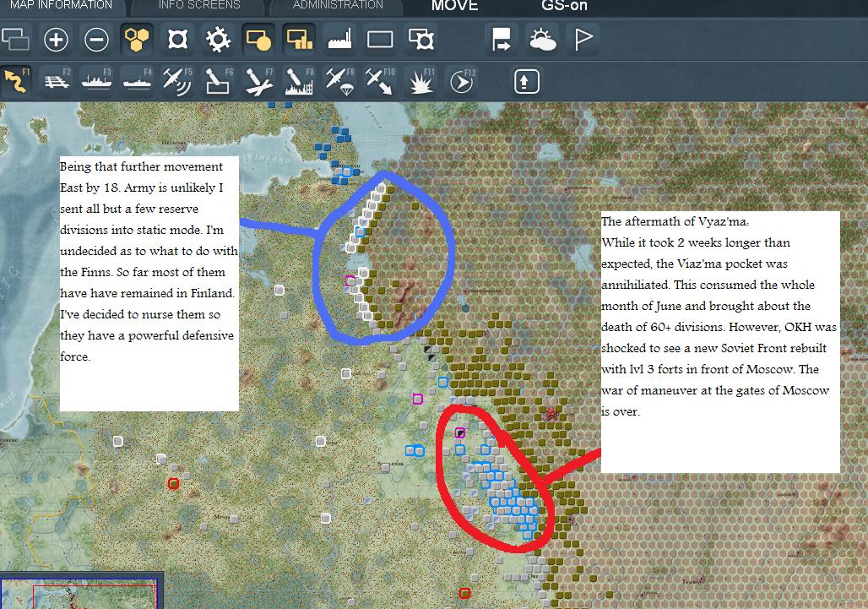Image resolution: width=868 pixels, height=609 pixels.
Task: Click the outlined pennant flag icon
Action: [x=583, y=40]
